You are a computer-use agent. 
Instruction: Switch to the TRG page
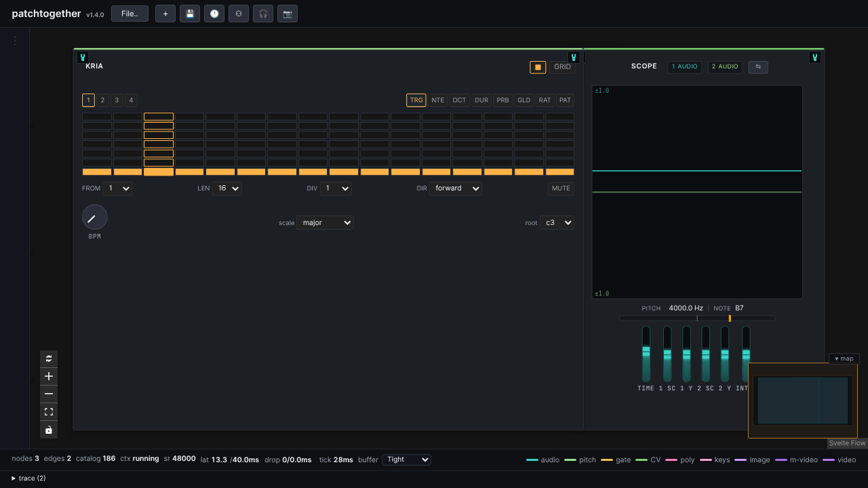[x=416, y=100]
